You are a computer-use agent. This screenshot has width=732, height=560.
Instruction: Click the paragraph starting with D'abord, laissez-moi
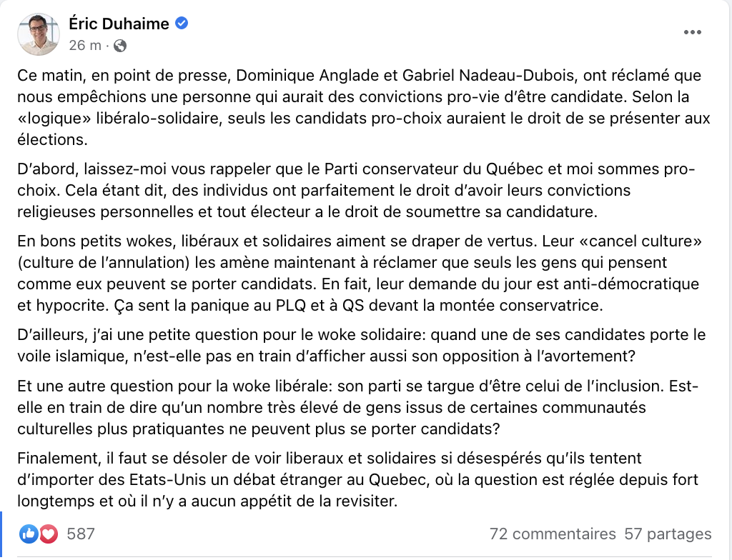(x=357, y=191)
